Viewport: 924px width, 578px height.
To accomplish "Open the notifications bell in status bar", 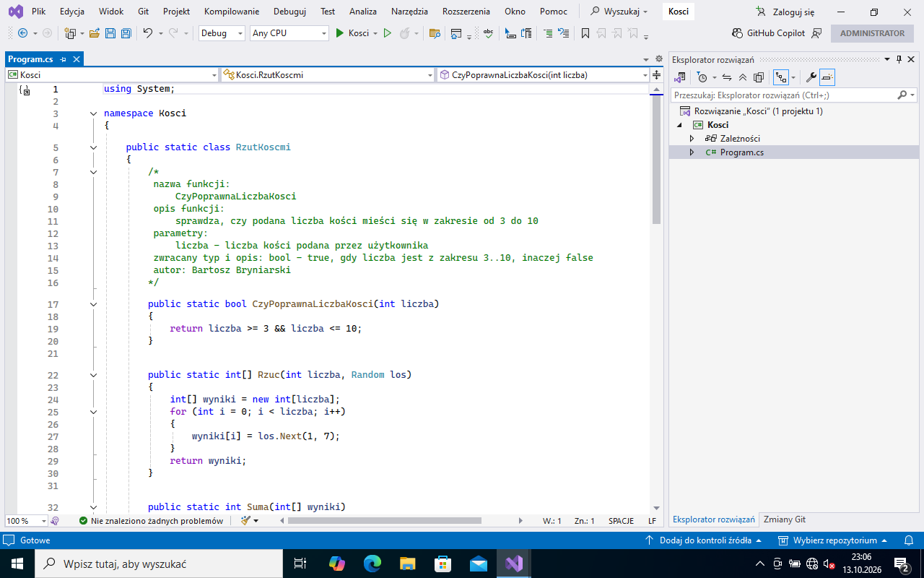I will point(909,540).
